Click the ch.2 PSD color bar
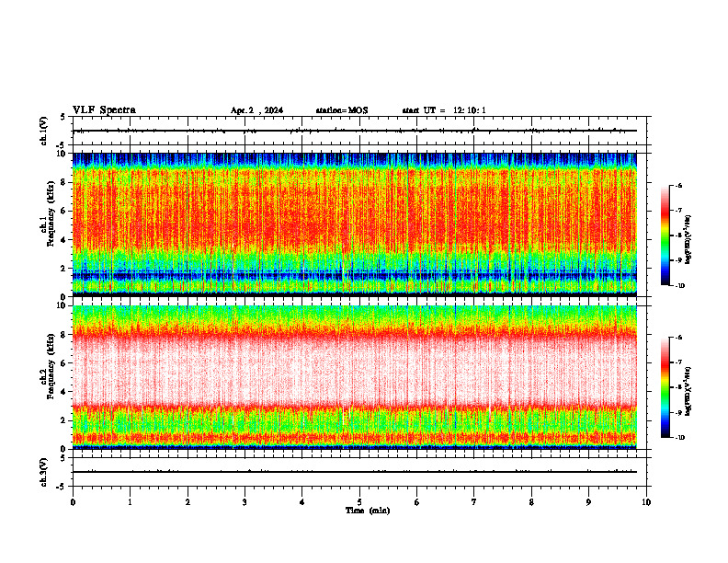The width and height of the screenshot is (728, 563). 665,387
